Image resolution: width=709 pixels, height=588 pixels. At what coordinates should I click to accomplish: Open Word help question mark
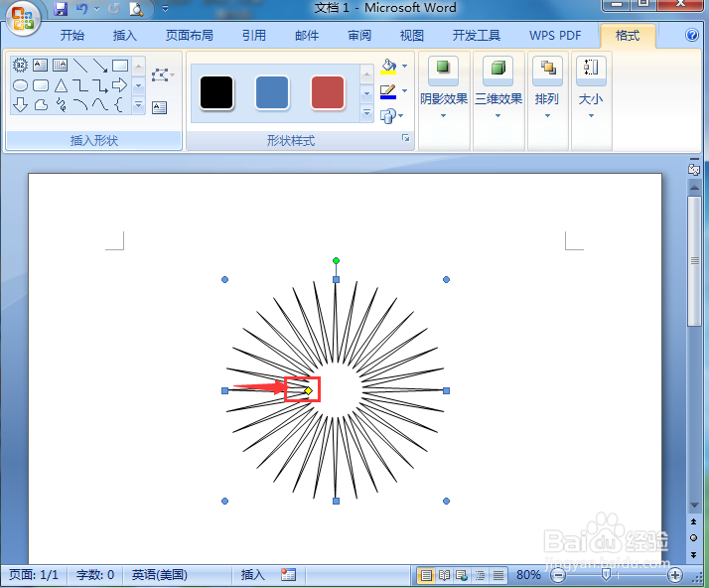tap(692, 35)
